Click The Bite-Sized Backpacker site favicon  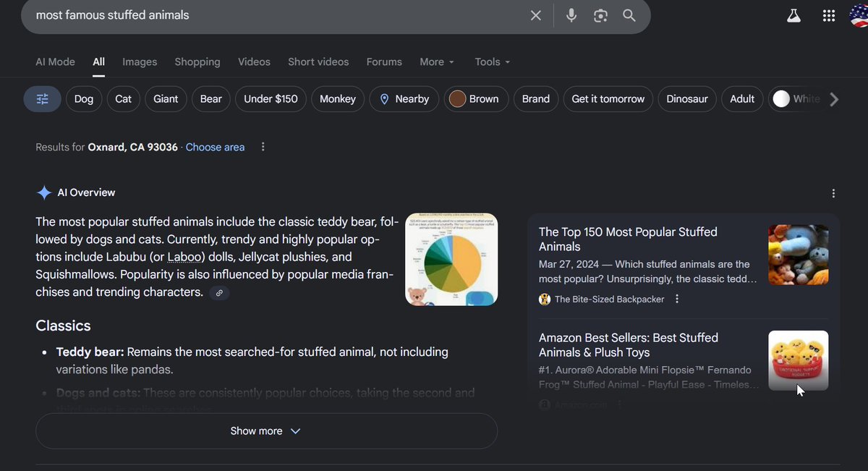[545, 299]
